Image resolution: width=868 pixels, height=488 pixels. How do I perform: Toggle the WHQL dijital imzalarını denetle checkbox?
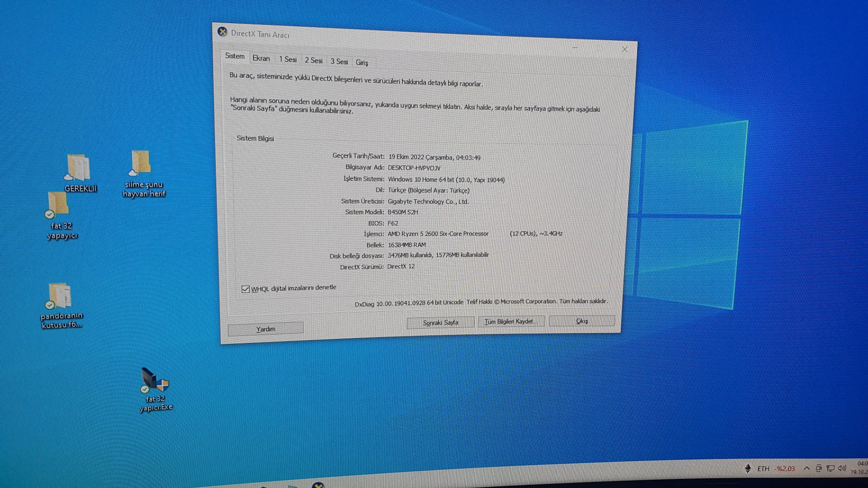[245, 289]
